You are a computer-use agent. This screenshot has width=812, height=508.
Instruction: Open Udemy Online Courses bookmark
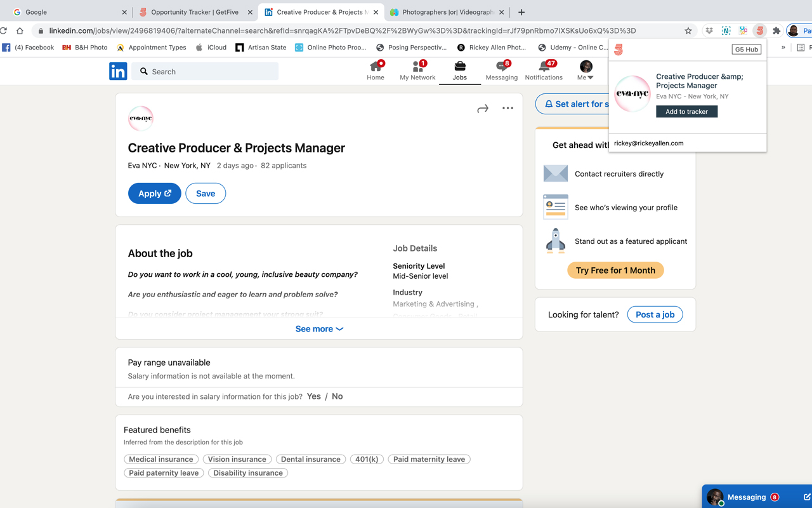pos(573,47)
